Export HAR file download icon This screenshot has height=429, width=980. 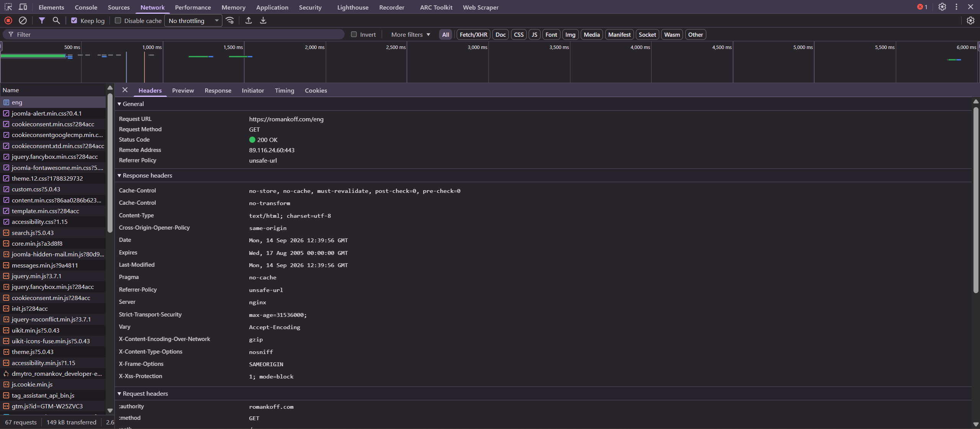263,21
